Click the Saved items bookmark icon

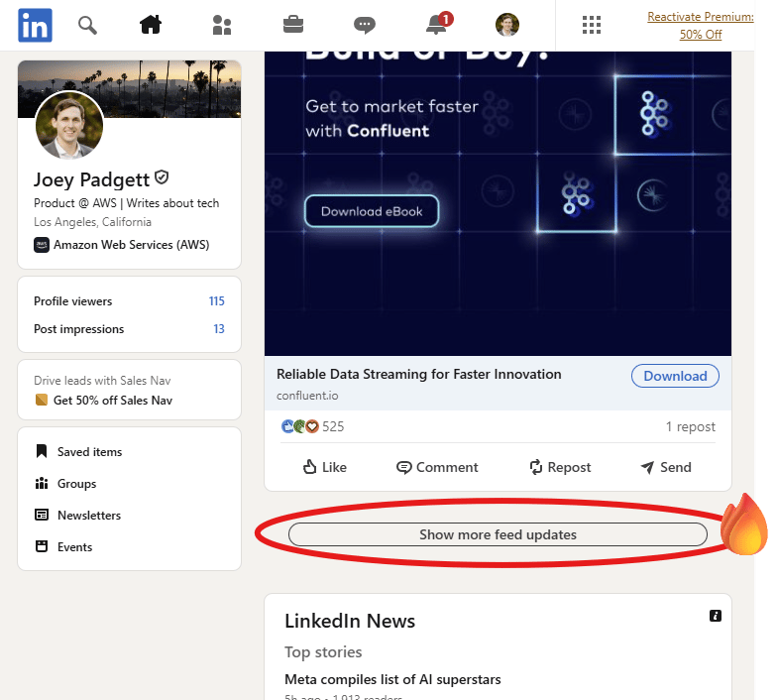tap(42, 451)
